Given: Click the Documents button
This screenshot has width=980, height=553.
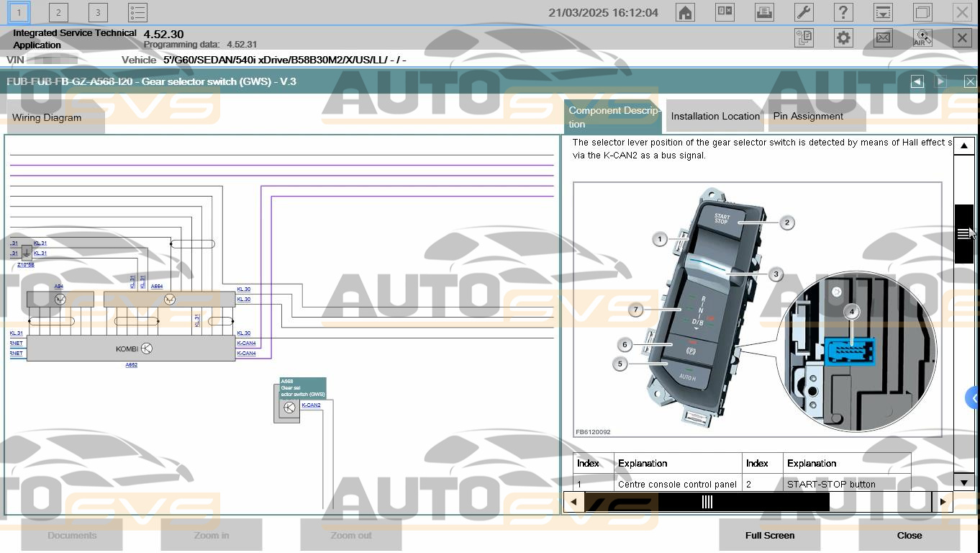Looking at the screenshot, I should point(72,535).
